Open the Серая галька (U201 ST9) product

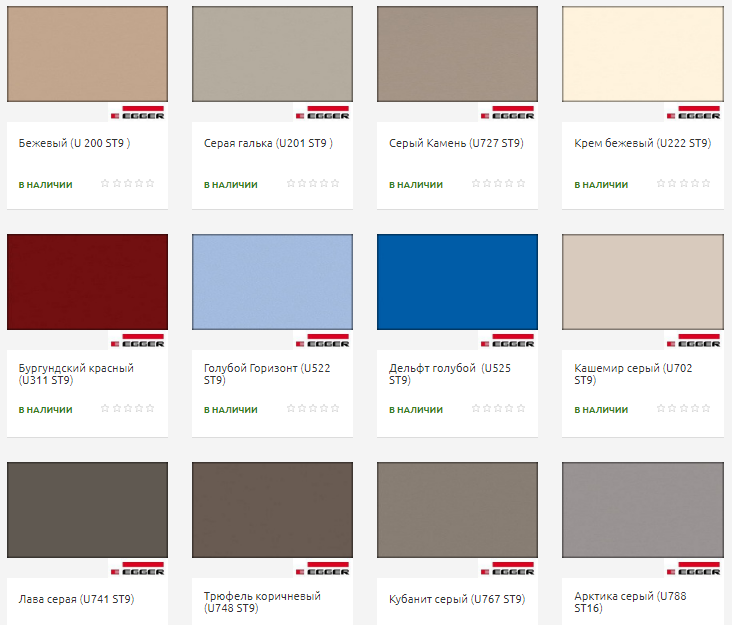tap(267, 143)
